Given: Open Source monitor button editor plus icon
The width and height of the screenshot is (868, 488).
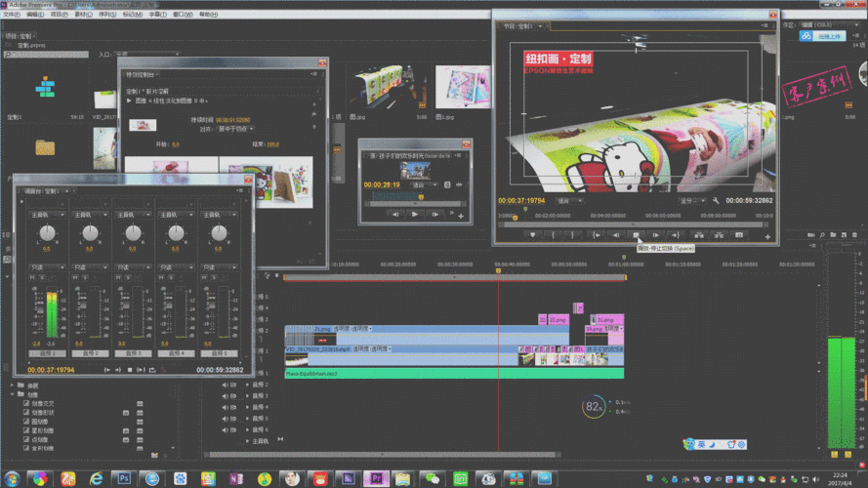Looking at the screenshot, I should 461,216.
